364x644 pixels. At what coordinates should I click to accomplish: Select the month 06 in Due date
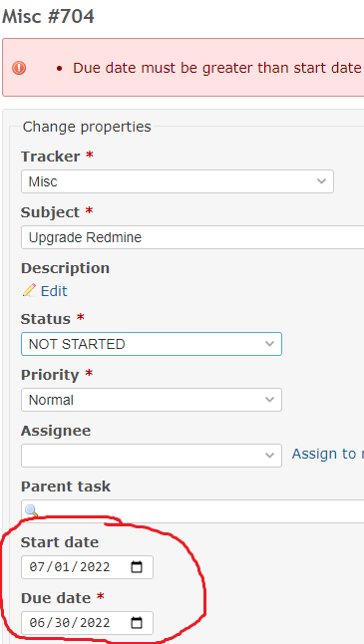point(37,623)
